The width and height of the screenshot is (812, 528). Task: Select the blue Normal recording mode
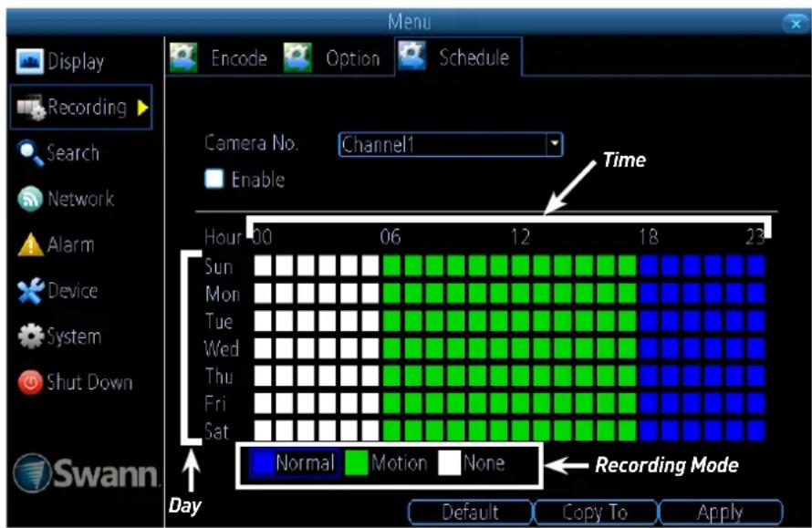point(294,462)
